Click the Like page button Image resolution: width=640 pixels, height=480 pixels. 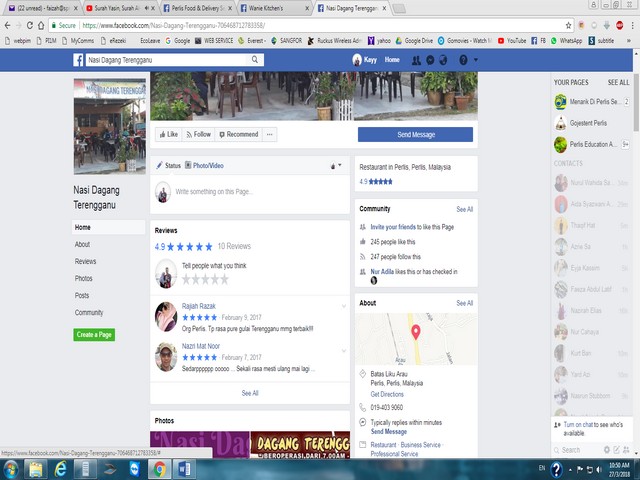point(168,134)
